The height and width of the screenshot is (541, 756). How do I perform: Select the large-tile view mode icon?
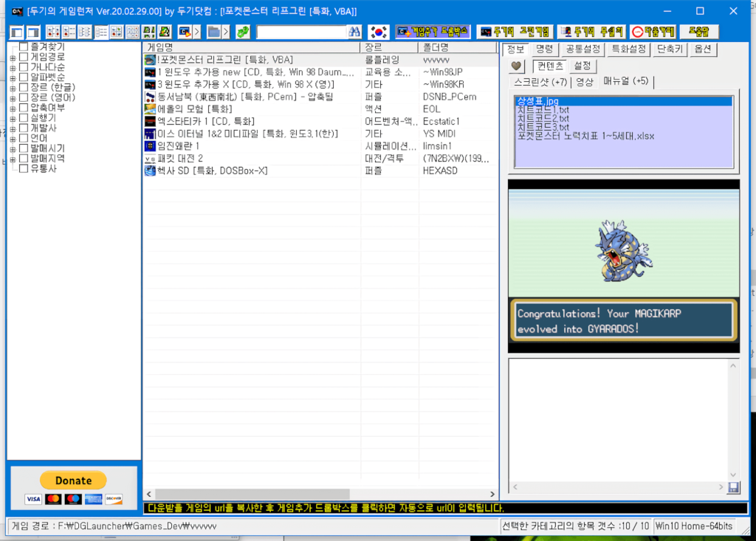pos(53,32)
